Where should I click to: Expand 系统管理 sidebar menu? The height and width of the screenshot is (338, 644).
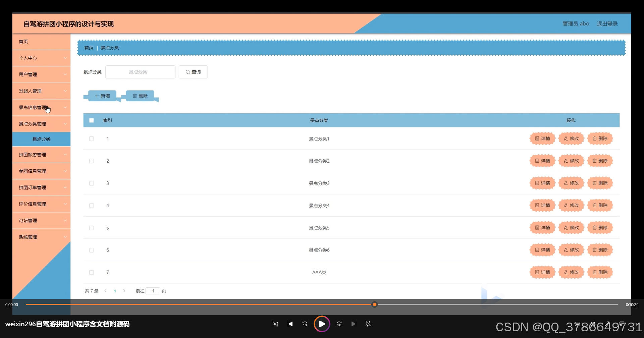click(x=42, y=237)
